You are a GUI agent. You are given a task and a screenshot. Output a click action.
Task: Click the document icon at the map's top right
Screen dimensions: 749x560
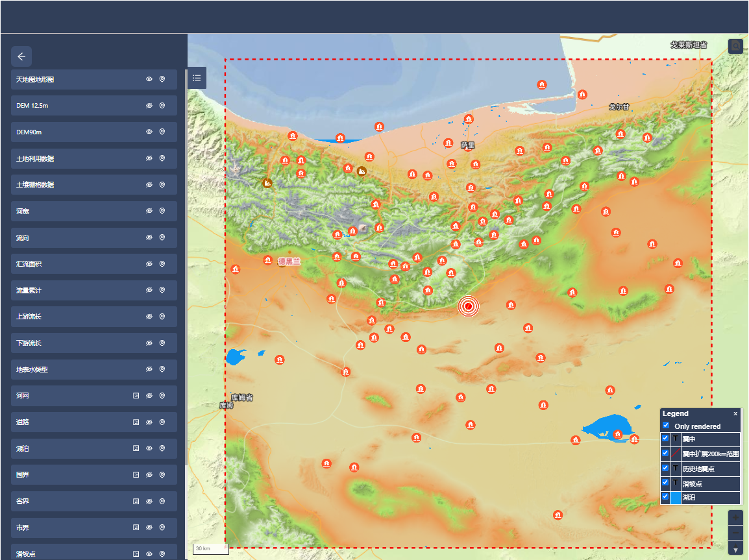pos(735,46)
